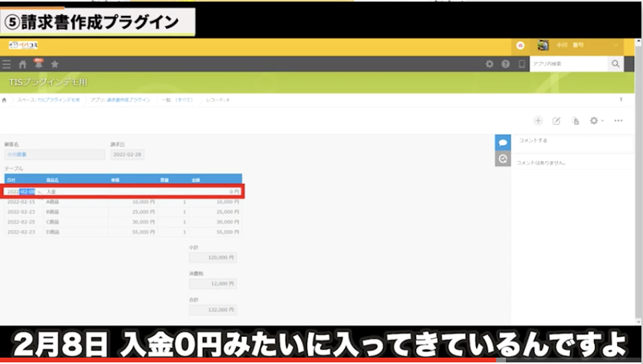Open the user account dropdown
643x364 pixels.
[x=579, y=46]
